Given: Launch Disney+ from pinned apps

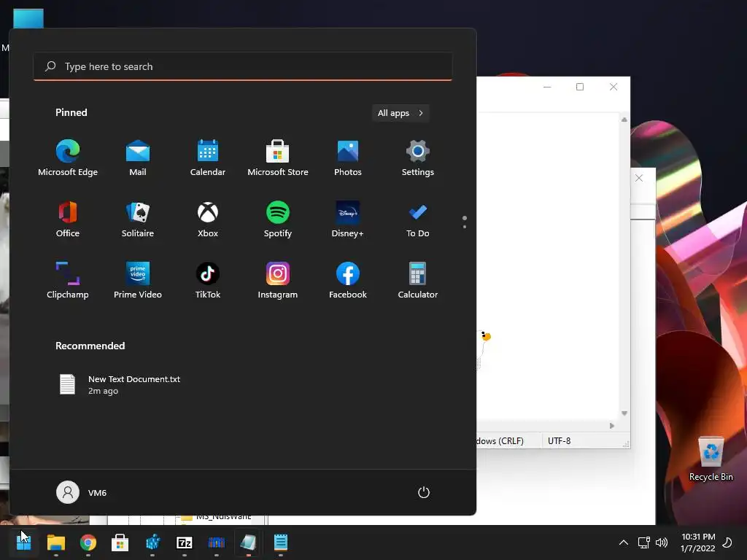Looking at the screenshot, I should [348, 219].
